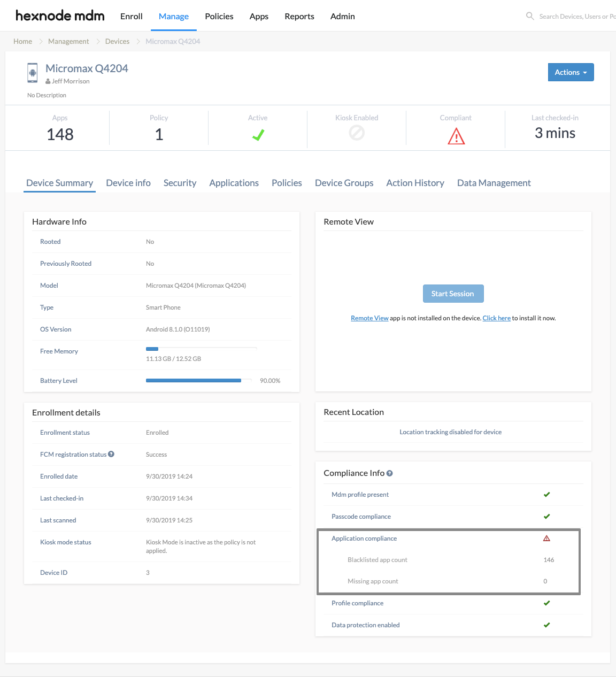Image resolution: width=616 pixels, height=677 pixels.
Task: Click the battery value '90.00%'
Action: [270, 381]
